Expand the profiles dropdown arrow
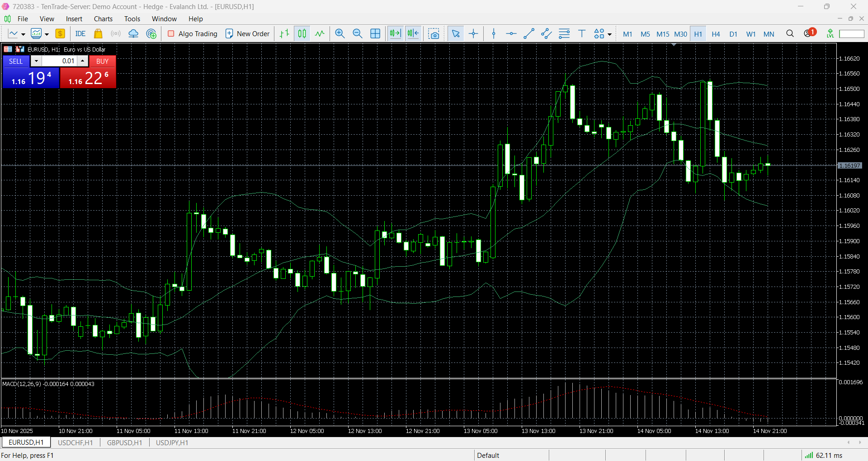 click(x=47, y=34)
